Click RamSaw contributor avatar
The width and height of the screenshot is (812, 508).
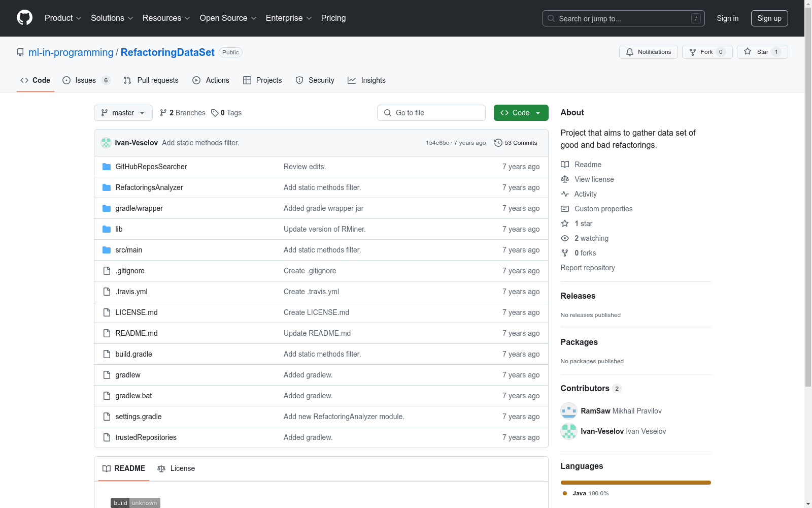tap(569, 411)
